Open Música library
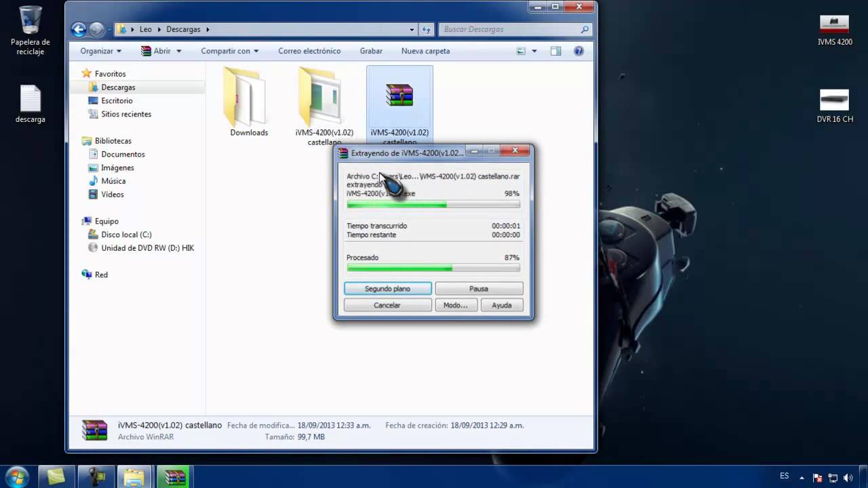The image size is (868, 488). [x=113, y=181]
